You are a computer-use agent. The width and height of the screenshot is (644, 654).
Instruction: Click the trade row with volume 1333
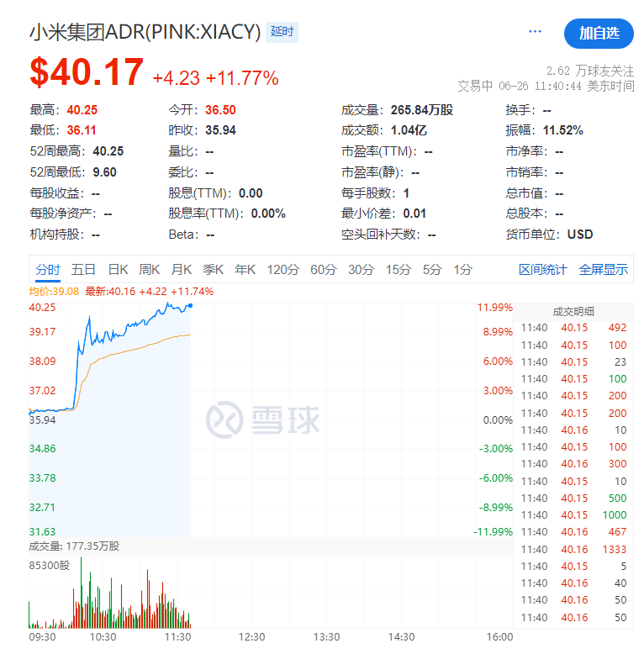point(573,550)
